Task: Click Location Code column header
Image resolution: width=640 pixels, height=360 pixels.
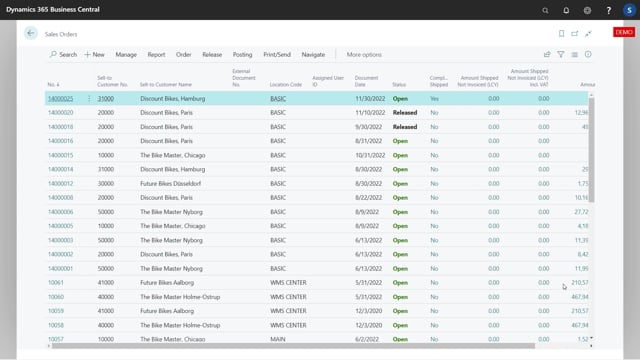Action: 286,84
